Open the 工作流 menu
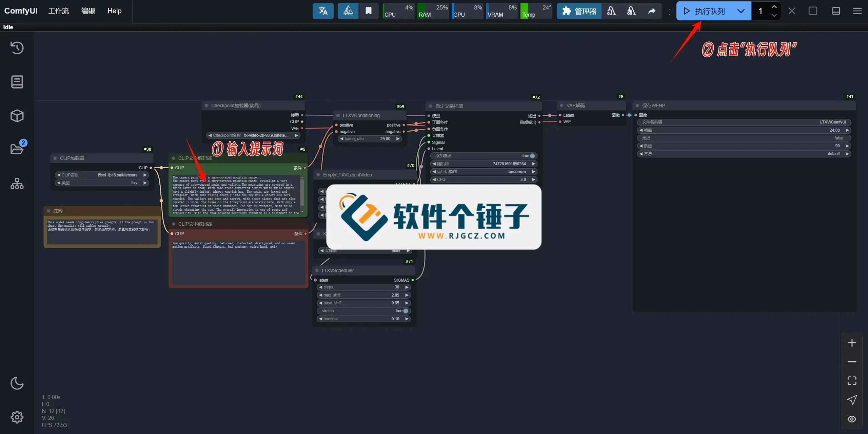The height and width of the screenshot is (434, 868). click(58, 11)
